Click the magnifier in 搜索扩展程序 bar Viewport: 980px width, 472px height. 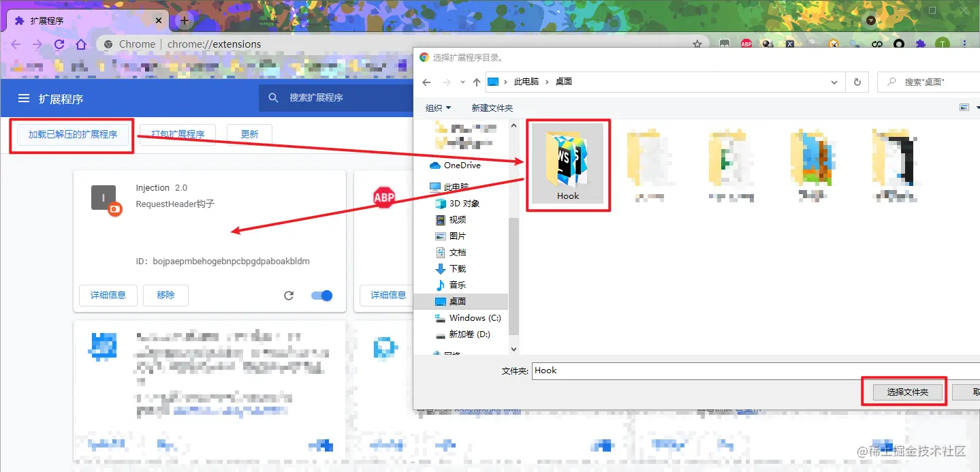click(274, 98)
